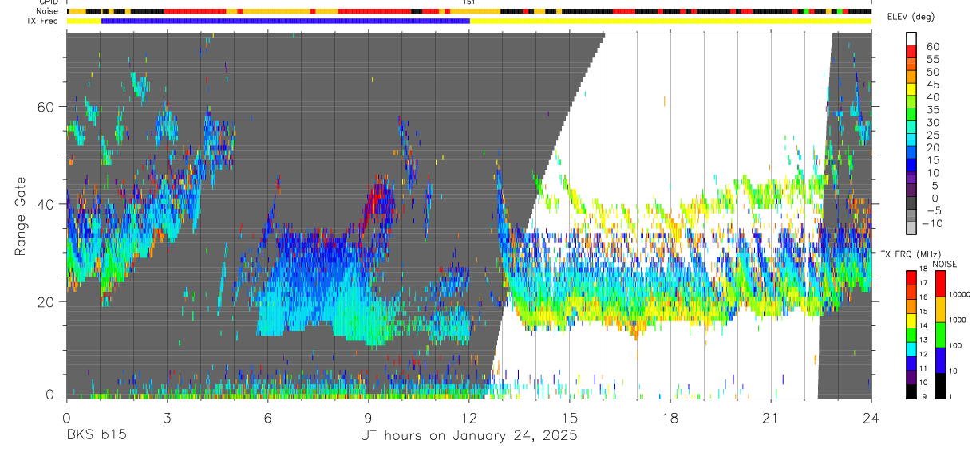Click the 'UT hours on January 24, 2025' axis title
This screenshot has height=452, width=980.
pos(468,435)
